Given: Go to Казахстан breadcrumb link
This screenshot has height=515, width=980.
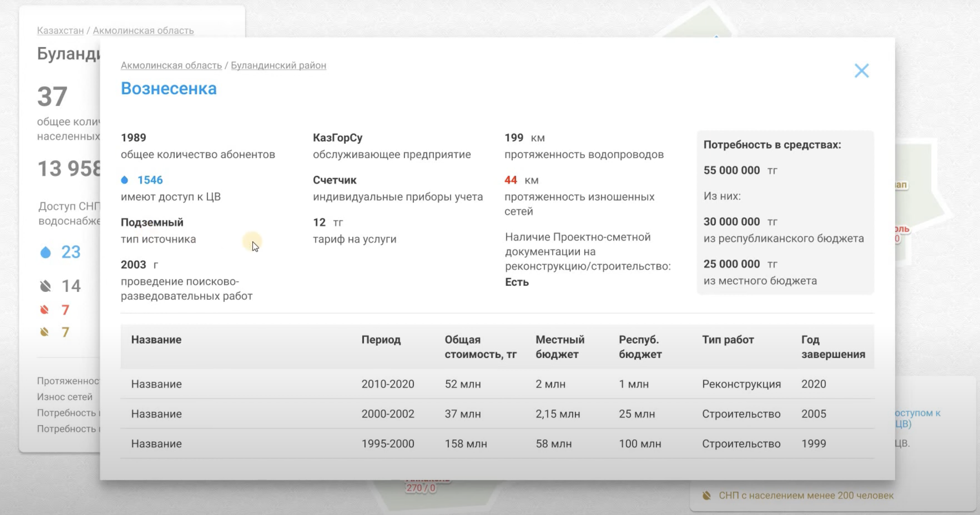Looking at the screenshot, I should click(x=60, y=31).
